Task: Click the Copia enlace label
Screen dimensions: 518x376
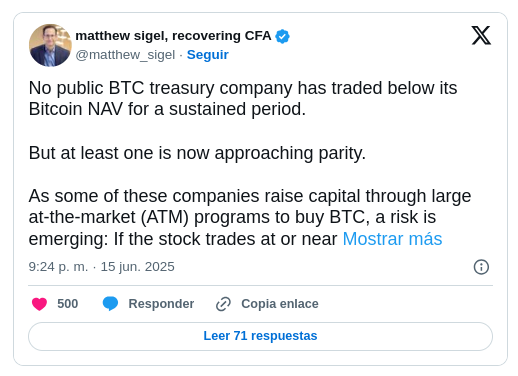Action: pyautogui.click(x=280, y=304)
